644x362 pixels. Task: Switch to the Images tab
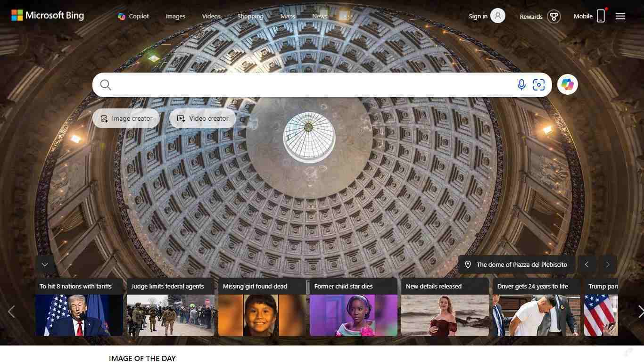[175, 16]
